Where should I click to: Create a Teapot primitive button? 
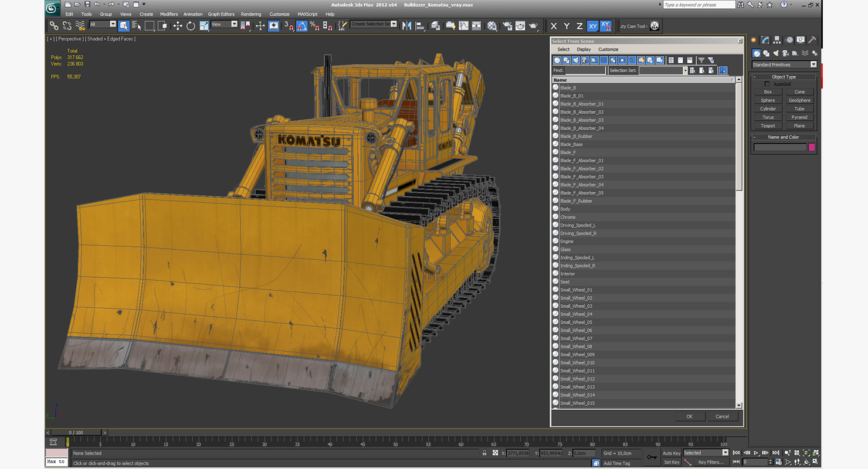[x=768, y=125]
